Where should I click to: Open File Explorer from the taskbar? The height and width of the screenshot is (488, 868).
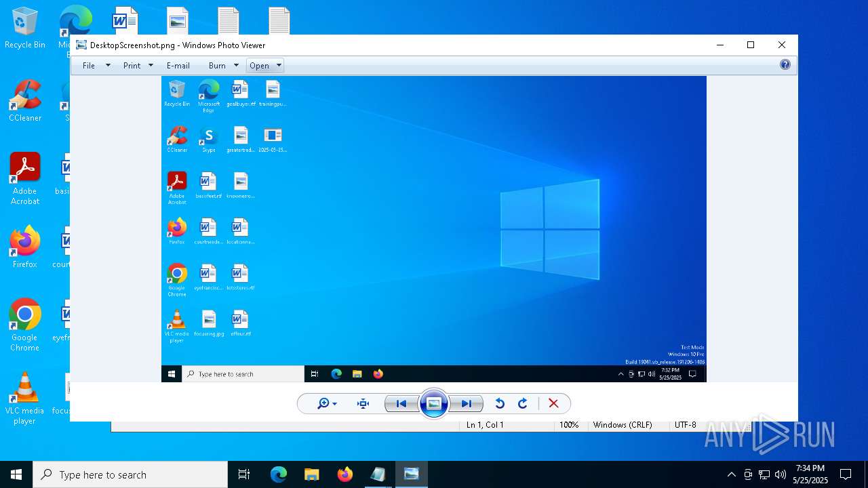[x=311, y=474]
